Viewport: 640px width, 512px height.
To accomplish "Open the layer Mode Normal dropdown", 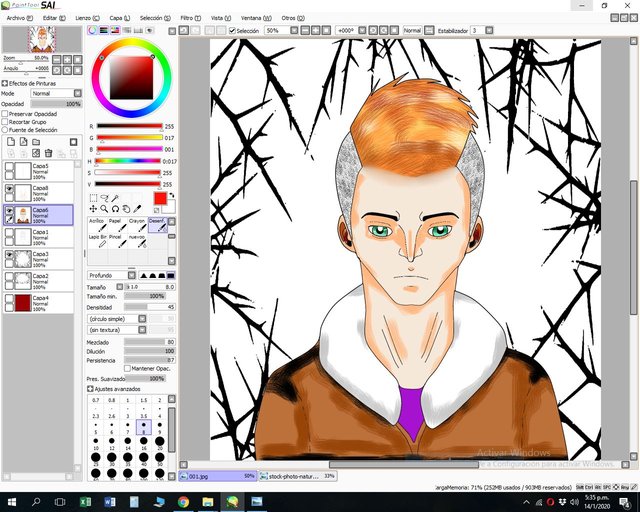I will pyautogui.click(x=78, y=93).
